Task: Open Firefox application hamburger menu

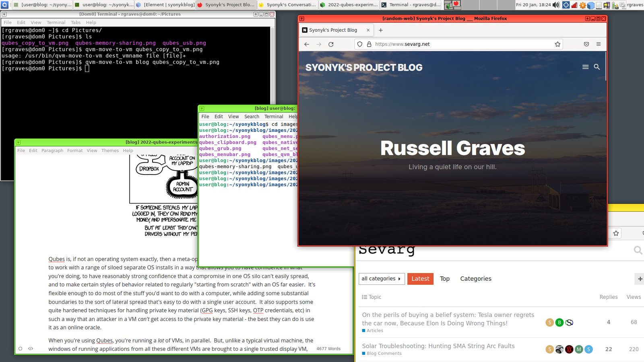Action: (x=599, y=44)
